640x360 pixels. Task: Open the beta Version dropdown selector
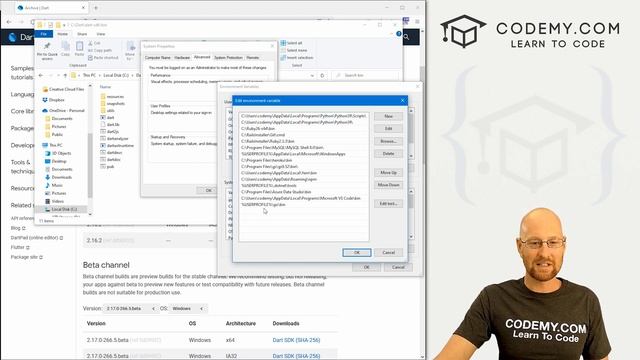(x=131, y=309)
